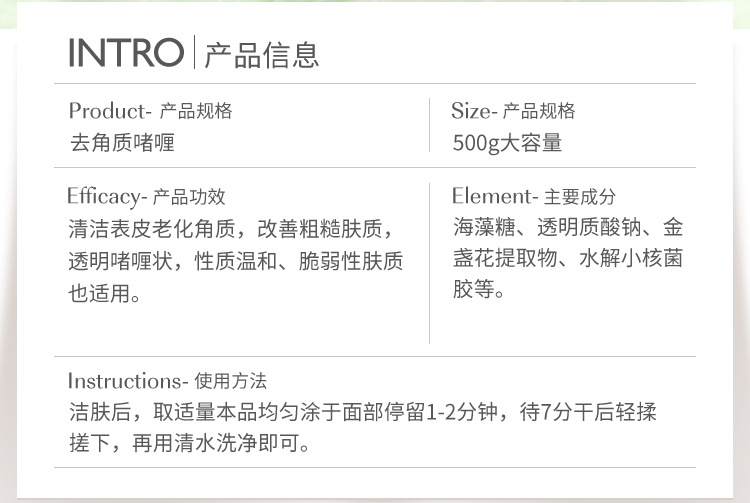
Task: Click the vertical divider left of Size
Action: (x=430, y=126)
